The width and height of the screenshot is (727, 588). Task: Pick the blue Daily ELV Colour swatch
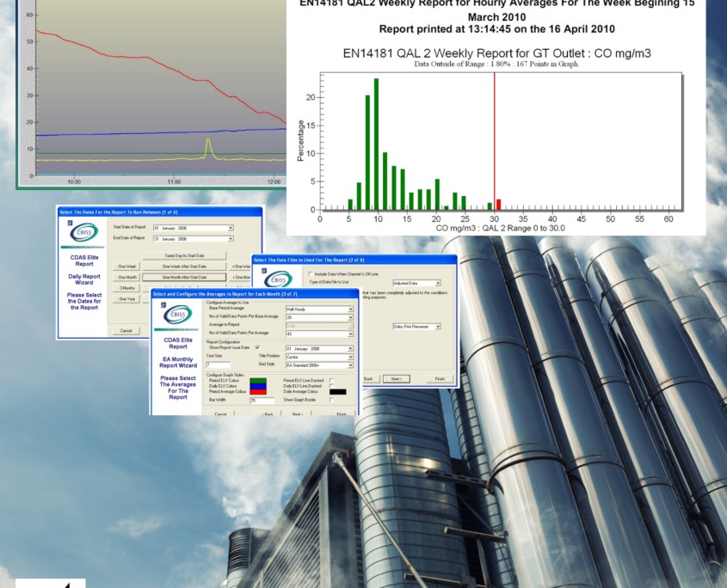[x=258, y=386]
